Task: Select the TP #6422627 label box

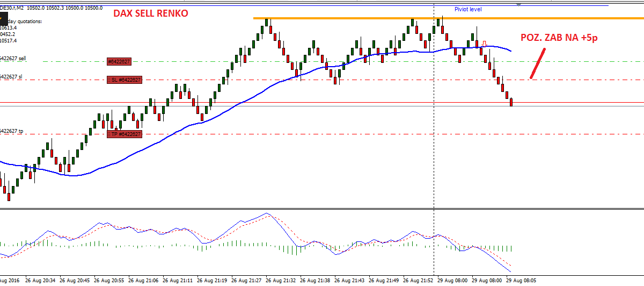Action: click(124, 134)
